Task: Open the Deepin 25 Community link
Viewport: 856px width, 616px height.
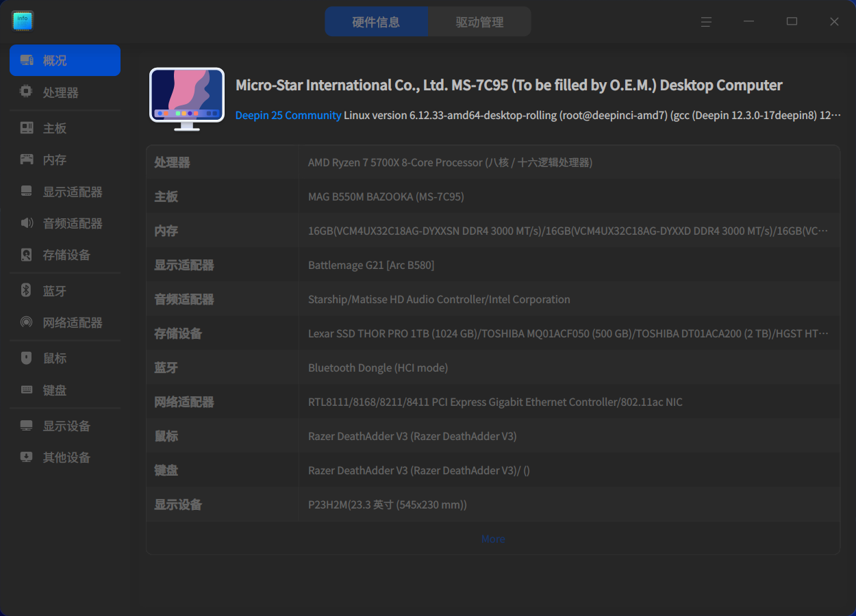Action: click(x=288, y=116)
